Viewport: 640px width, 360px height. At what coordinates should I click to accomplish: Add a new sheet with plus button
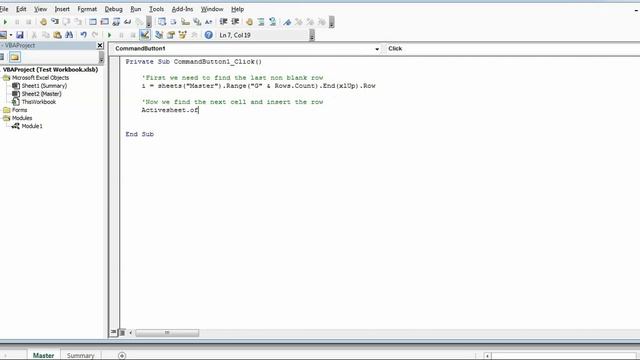pos(122,356)
